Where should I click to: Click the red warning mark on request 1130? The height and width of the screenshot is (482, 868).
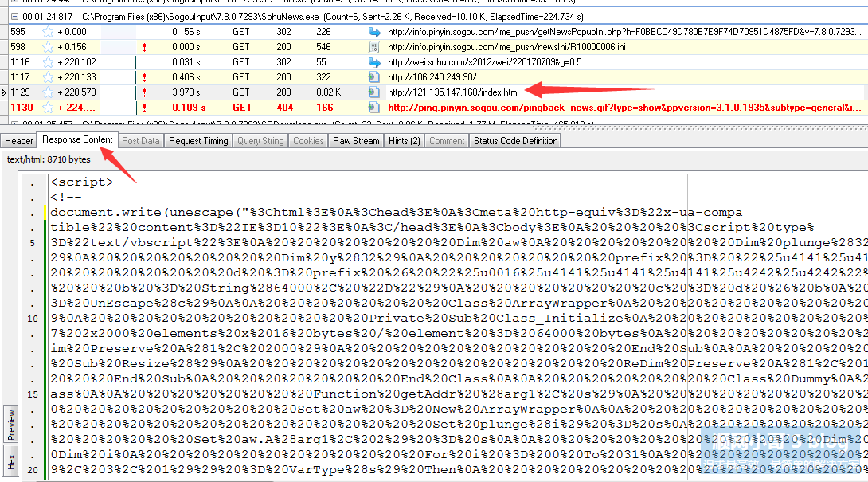[144, 108]
